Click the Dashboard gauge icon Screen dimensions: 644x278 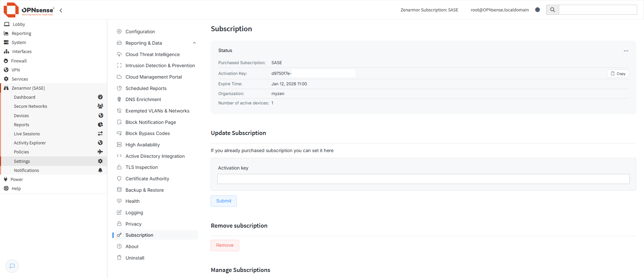click(100, 97)
